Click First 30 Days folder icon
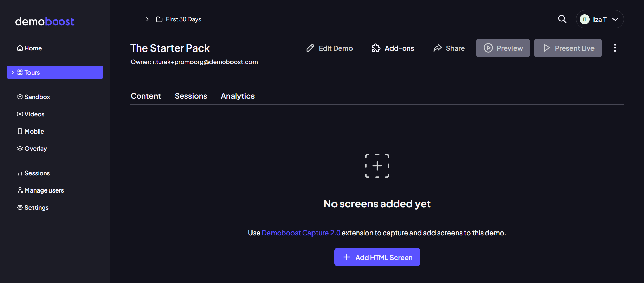Screen dimensions: 644x283 (159, 19)
